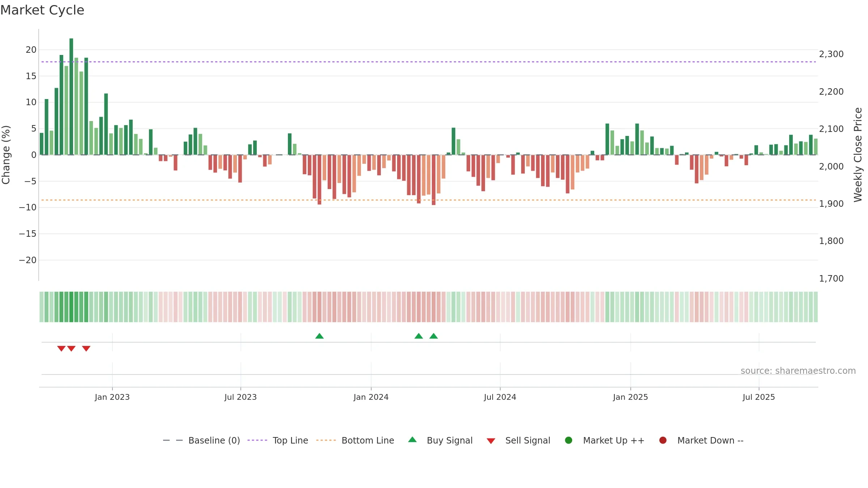The height and width of the screenshot is (488, 868).
Task: Click the third, rightmost buy signal triangle
Action: 434,336
